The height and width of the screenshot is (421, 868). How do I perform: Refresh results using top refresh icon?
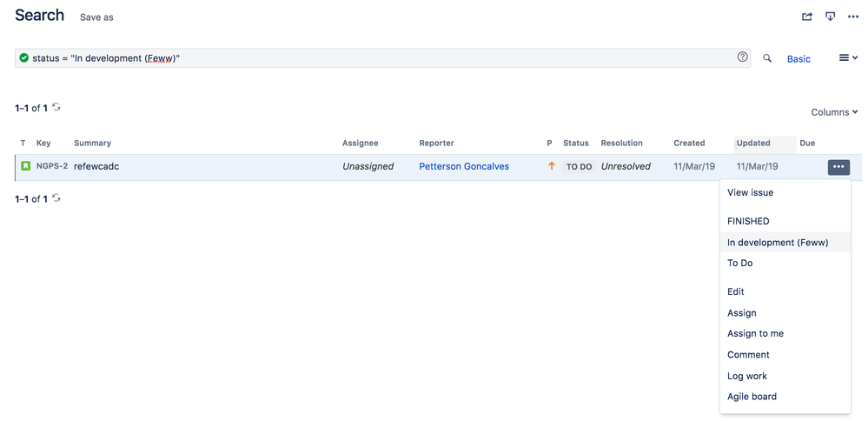pos(56,107)
